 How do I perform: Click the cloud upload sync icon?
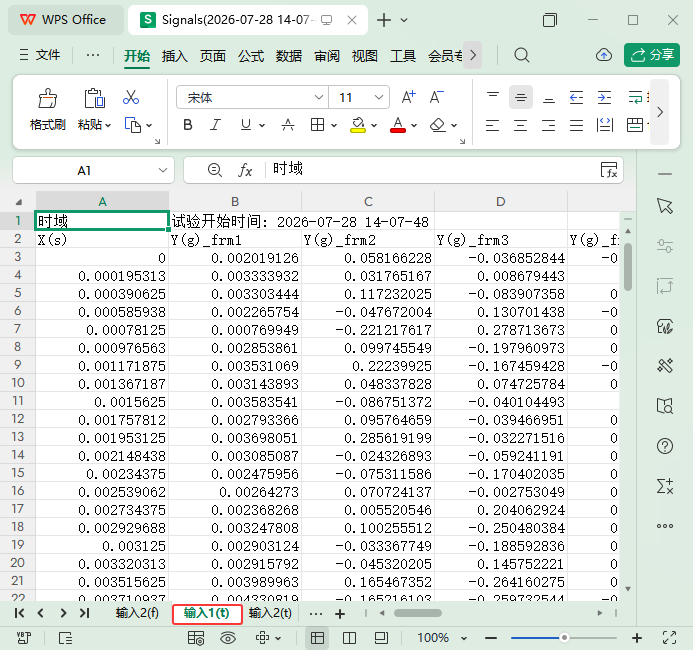coord(604,55)
